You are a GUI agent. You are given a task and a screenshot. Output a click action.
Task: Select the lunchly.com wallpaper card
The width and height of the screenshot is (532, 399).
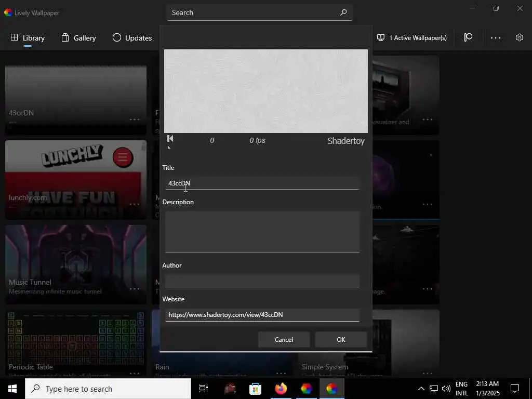76,180
